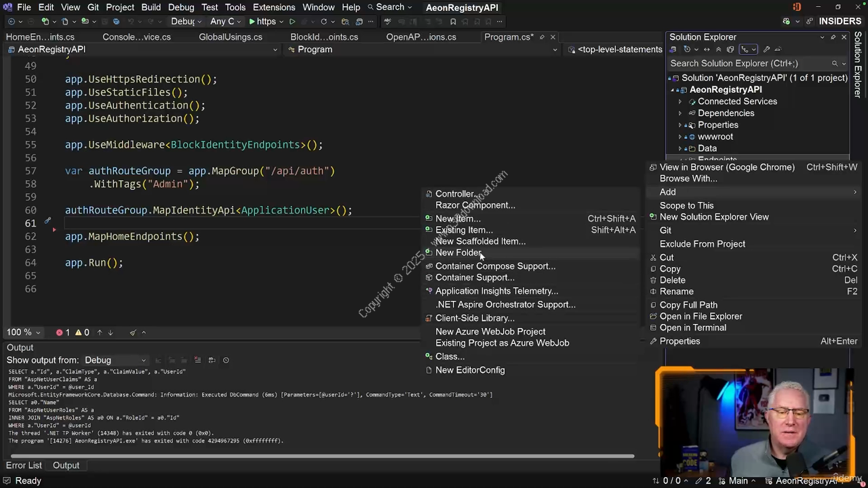The image size is (868, 488).
Task: Expand the Dependencies tree node
Action: pyautogui.click(x=680, y=113)
